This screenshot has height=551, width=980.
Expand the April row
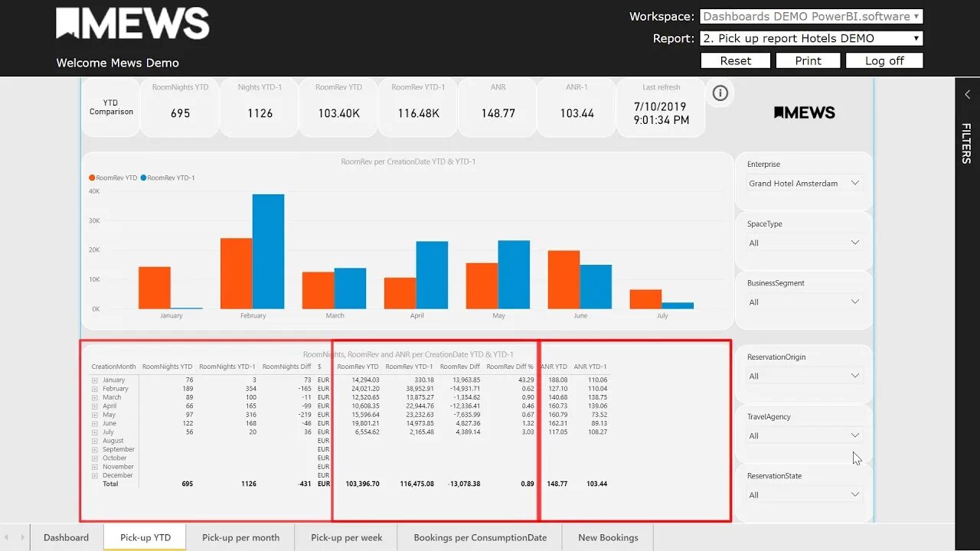pos(95,406)
